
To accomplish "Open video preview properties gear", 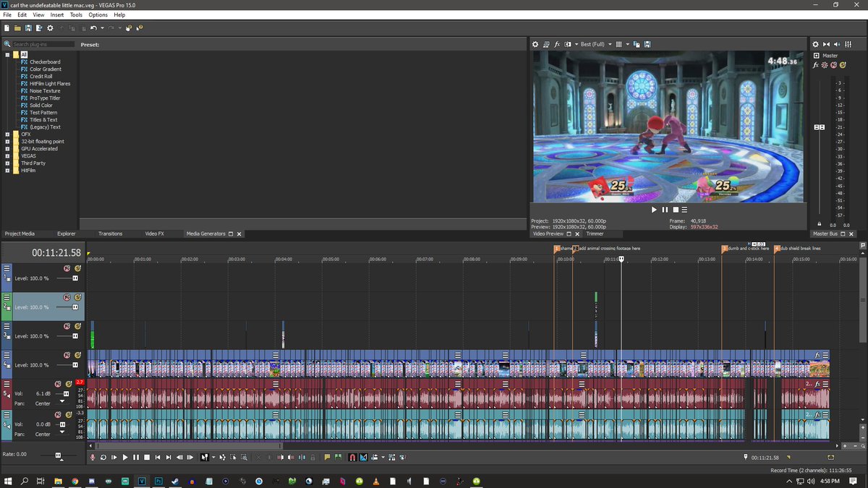I will tap(535, 44).
